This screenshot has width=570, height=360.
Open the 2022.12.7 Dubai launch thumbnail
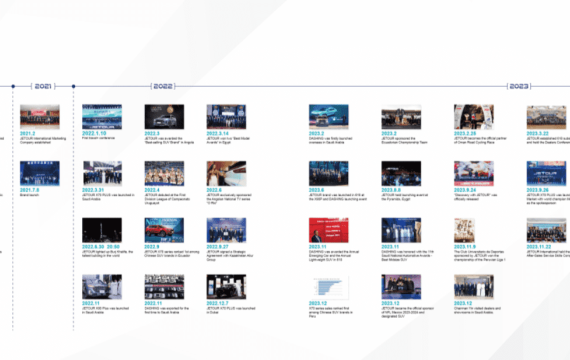point(226,287)
